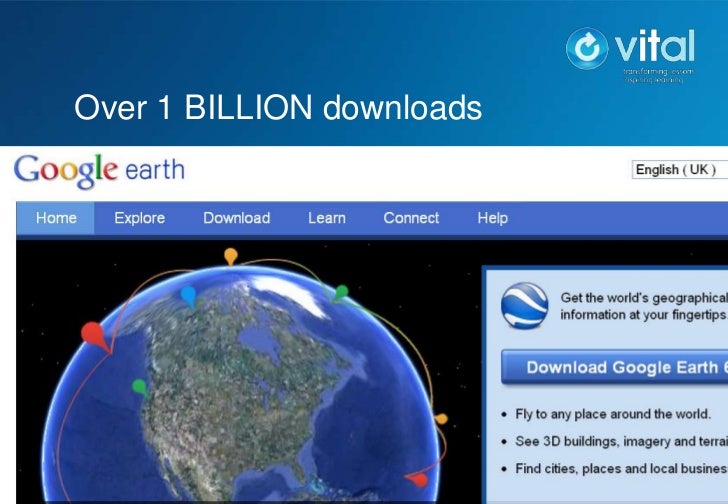Click the blue Google Earth globe icon

pos(524,305)
